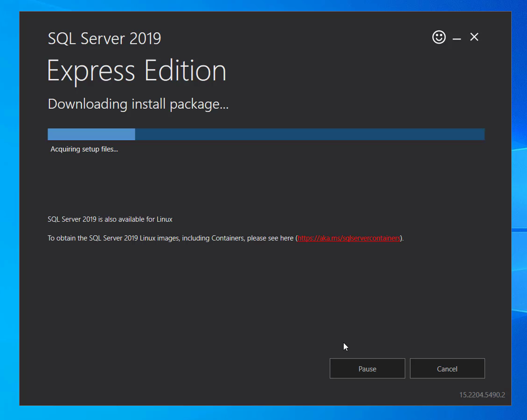Select the "also available for Linux" text line

[110, 219]
